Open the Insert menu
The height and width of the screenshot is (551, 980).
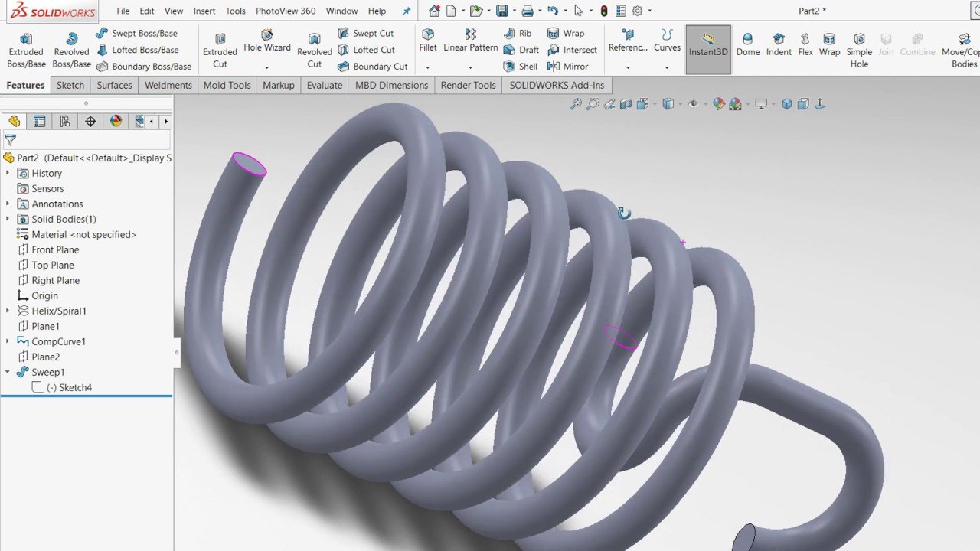coord(204,11)
